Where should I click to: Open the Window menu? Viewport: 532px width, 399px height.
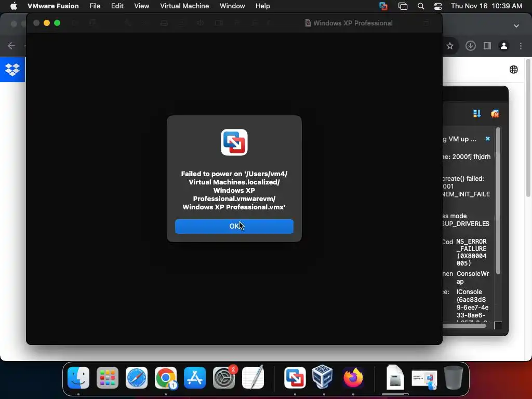232,6
